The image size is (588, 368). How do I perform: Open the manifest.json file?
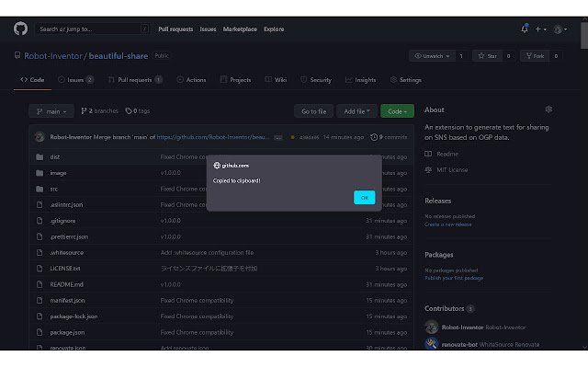pos(67,301)
